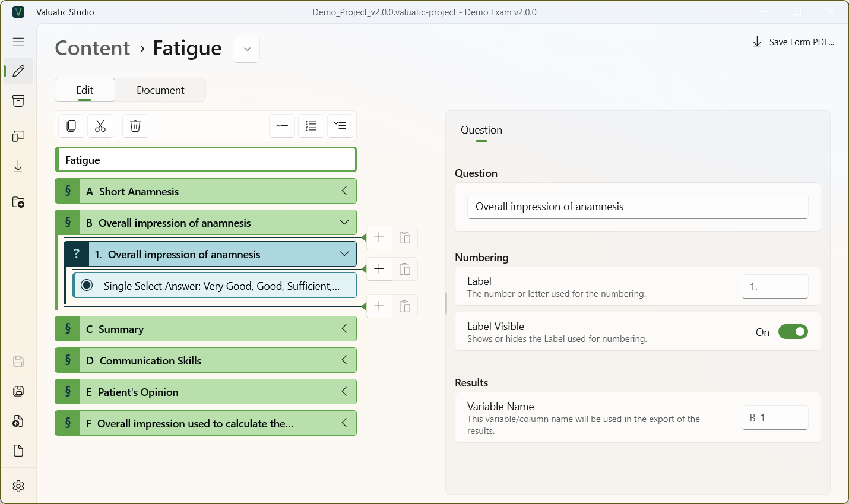Open the archive box sidebar icon
This screenshot has height=504, width=849.
(x=18, y=100)
